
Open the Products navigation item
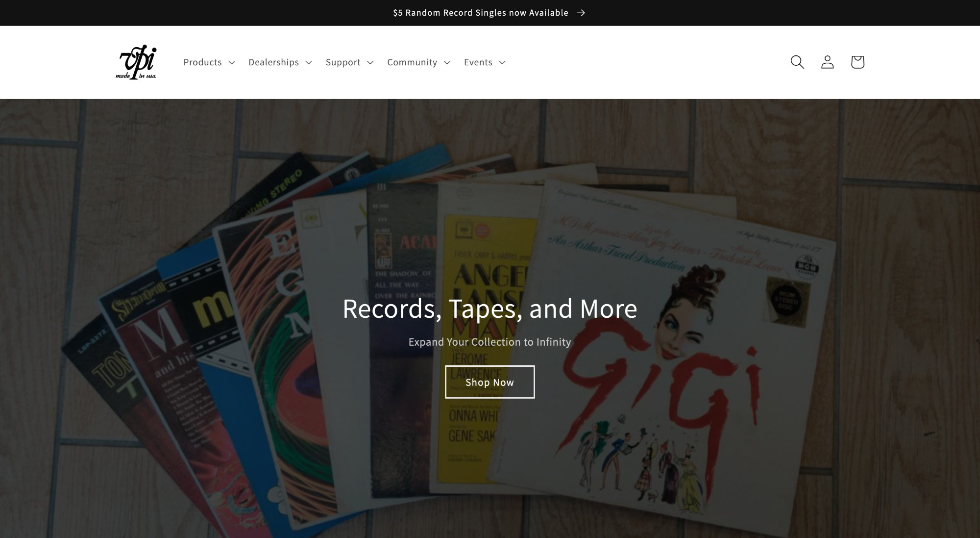tap(209, 62)
